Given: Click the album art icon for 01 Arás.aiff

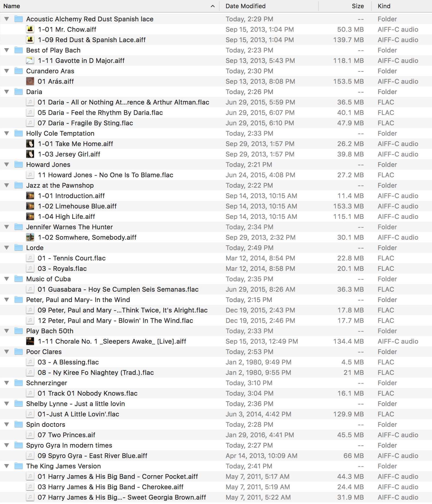Looking at the screenshot, I should click(x=30, y=81).
